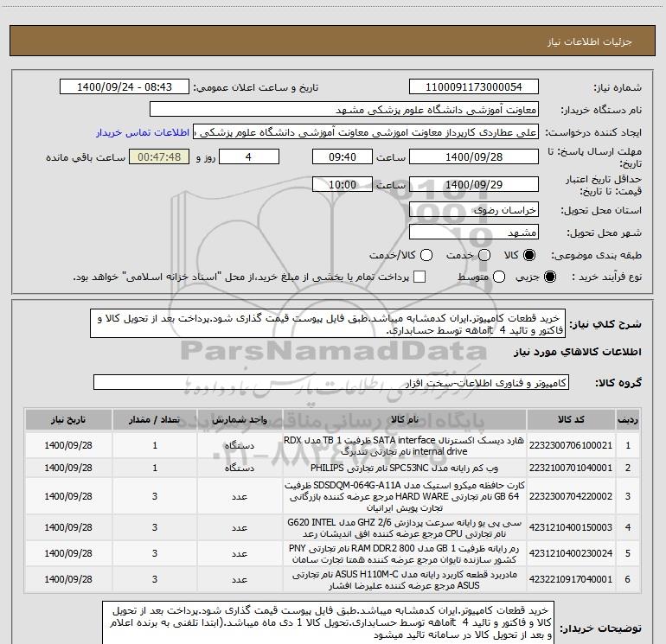Click the general need description text box
The image size is (666, 644).
pos(328,324)
